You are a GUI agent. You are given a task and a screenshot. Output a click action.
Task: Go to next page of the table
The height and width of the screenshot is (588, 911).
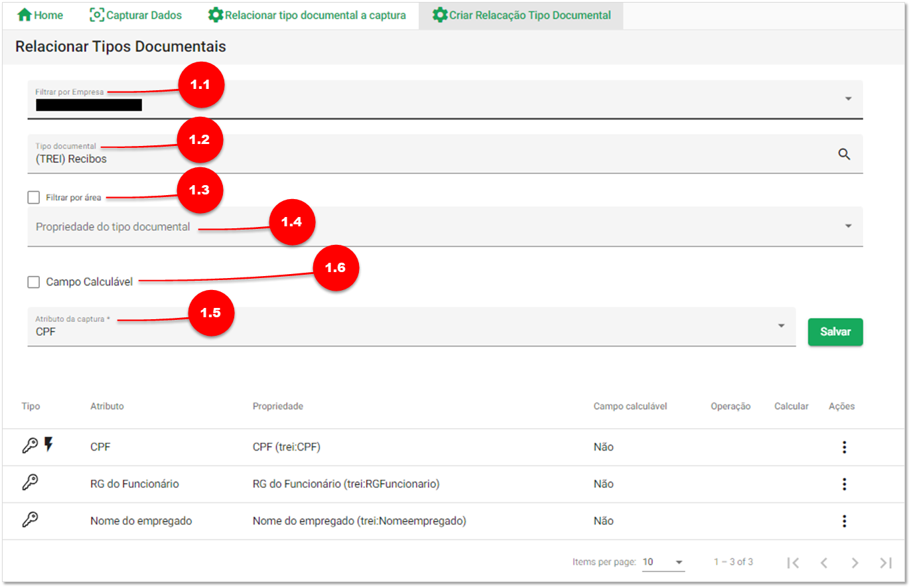pyautogui.click(x=855, y=563)
